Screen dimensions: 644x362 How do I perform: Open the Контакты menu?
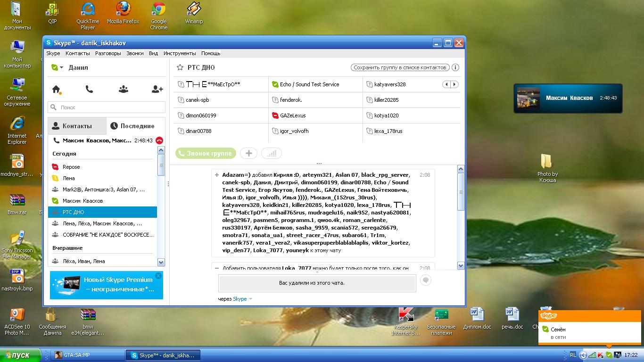pos(77,53)
